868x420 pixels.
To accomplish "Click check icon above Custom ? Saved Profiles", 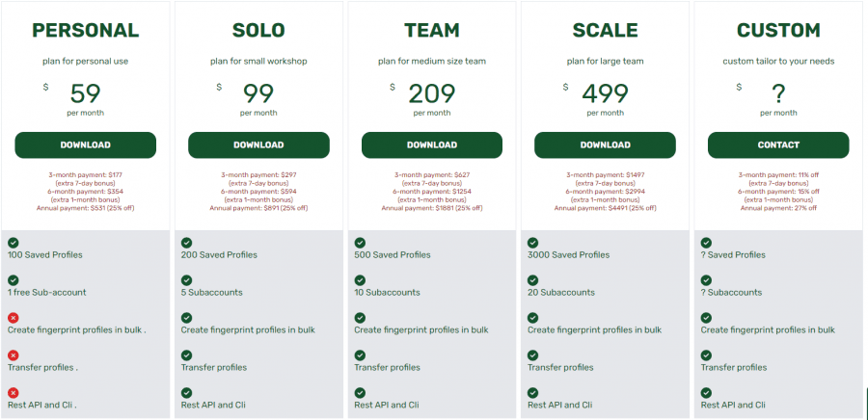I will click(x=706, y=243).
